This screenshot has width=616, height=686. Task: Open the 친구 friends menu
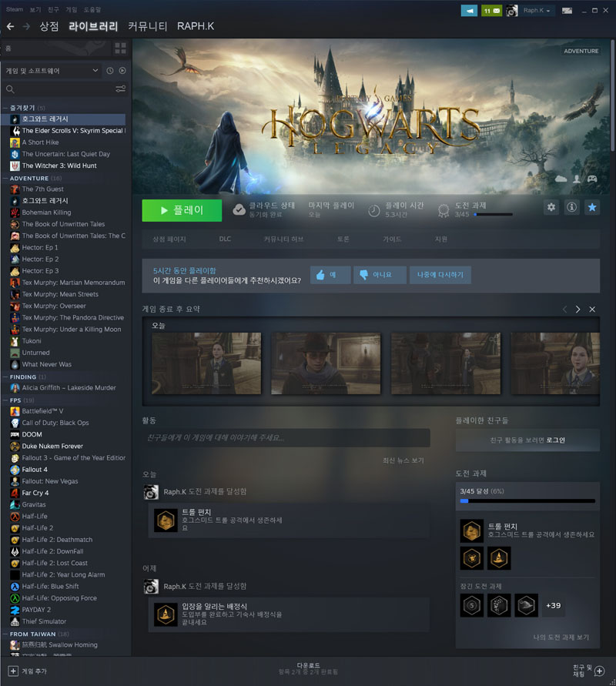[x=53, y=10]
